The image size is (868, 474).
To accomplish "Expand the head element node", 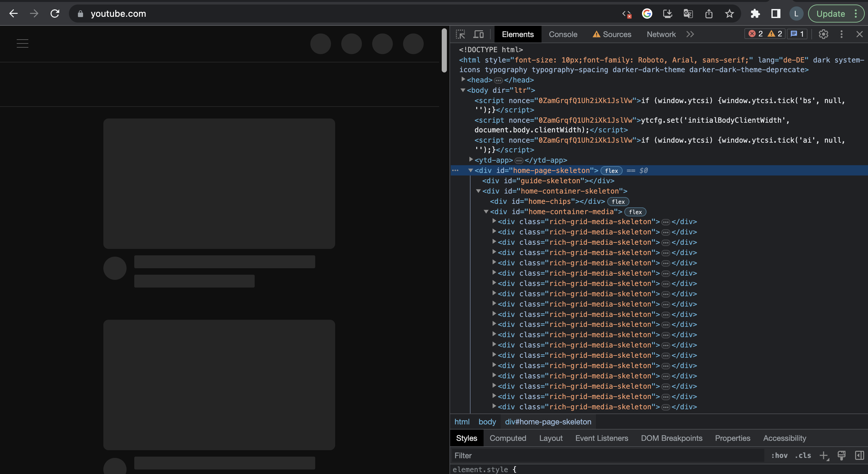I will click(x=463, y=79).
